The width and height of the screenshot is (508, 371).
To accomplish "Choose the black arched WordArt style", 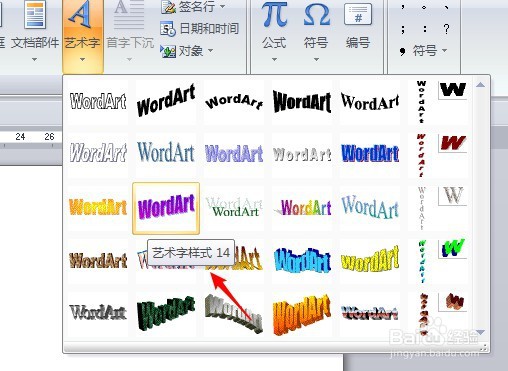I will 234,102.
